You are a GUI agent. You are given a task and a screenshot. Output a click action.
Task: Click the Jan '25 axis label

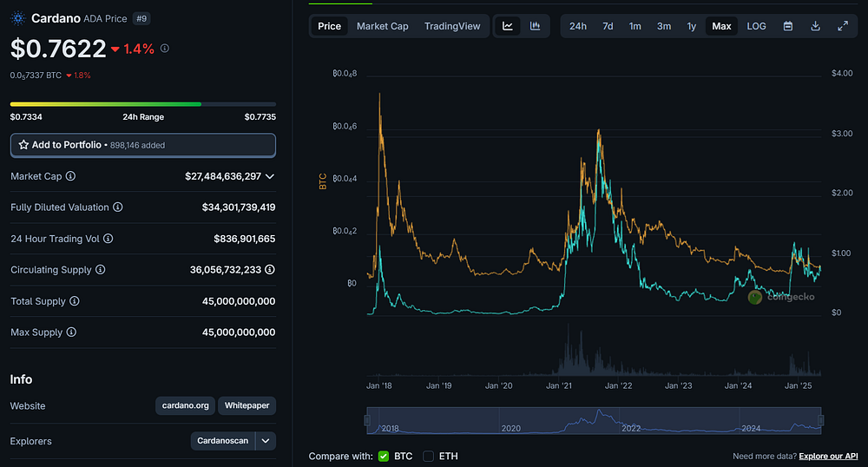click(799, 385)
